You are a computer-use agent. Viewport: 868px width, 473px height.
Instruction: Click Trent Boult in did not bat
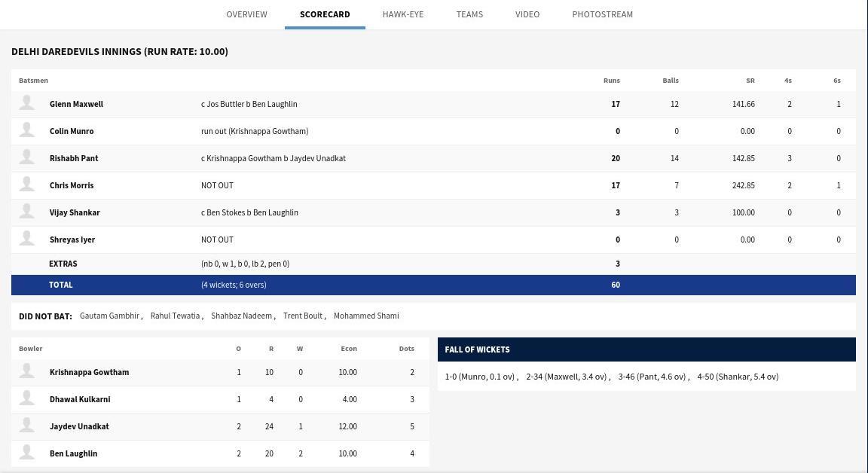303,316
